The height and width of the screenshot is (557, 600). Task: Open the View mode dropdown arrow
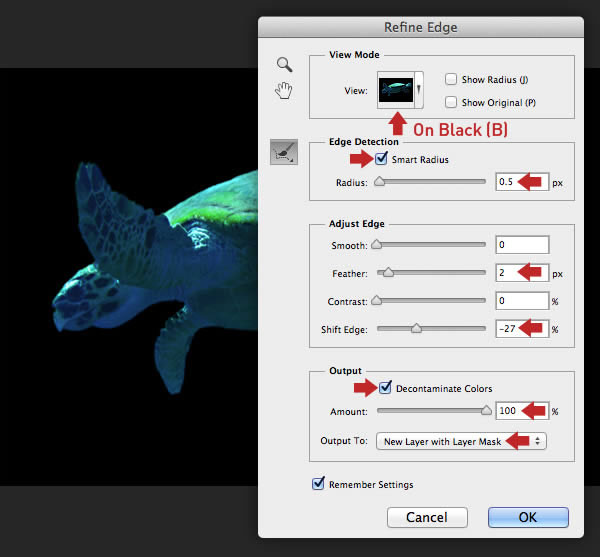pos(419,90)
